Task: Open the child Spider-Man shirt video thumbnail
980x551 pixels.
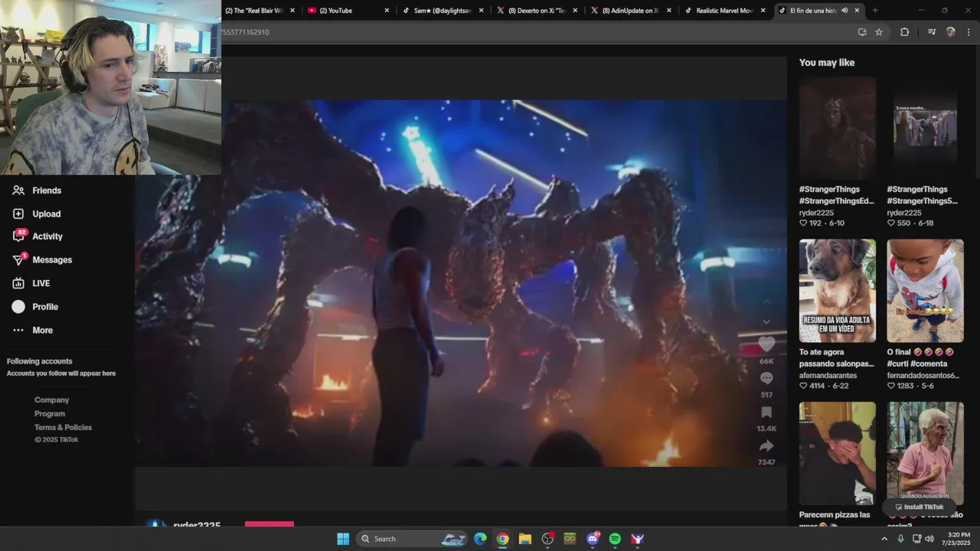Action: (x=925, y=291)
